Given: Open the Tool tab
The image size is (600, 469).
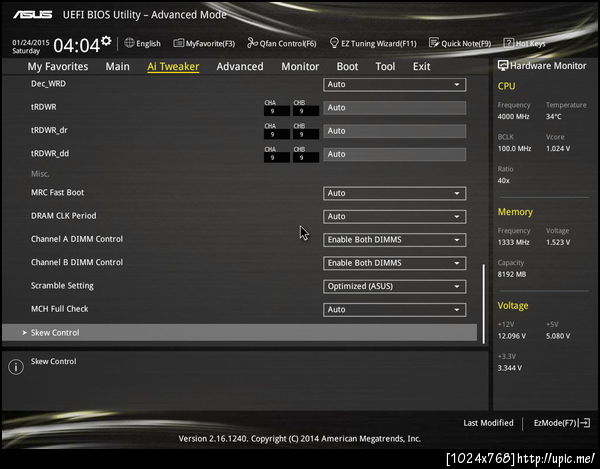Looking at the screenshot, I should [x=385, y=67].
